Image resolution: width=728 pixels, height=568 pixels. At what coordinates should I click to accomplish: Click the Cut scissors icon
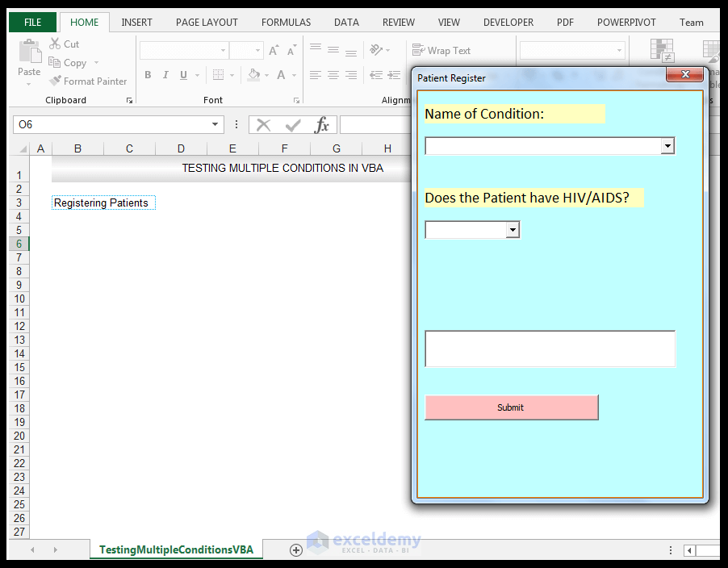pos(55,44)
